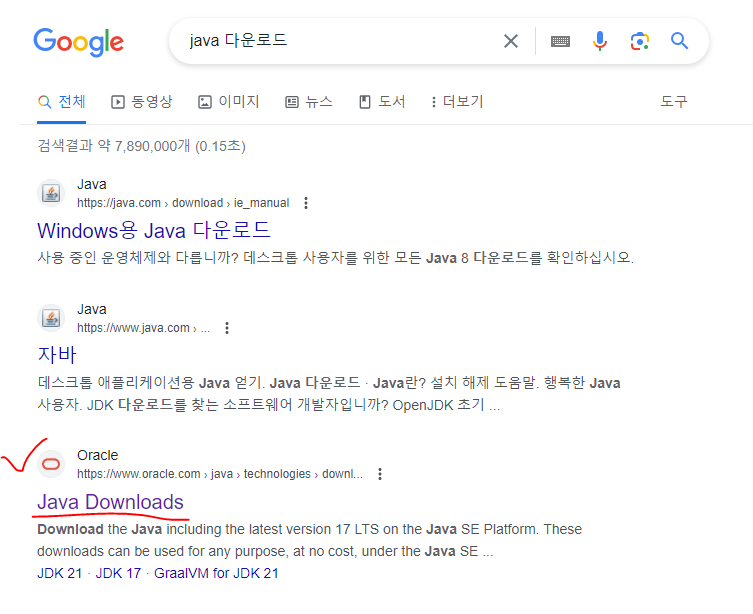Open the GraalVM for JDK 21 sitelink
Image resolution: width=753 pixels, height=614 pixels.
pyautogui.click(x=216, y=573)
